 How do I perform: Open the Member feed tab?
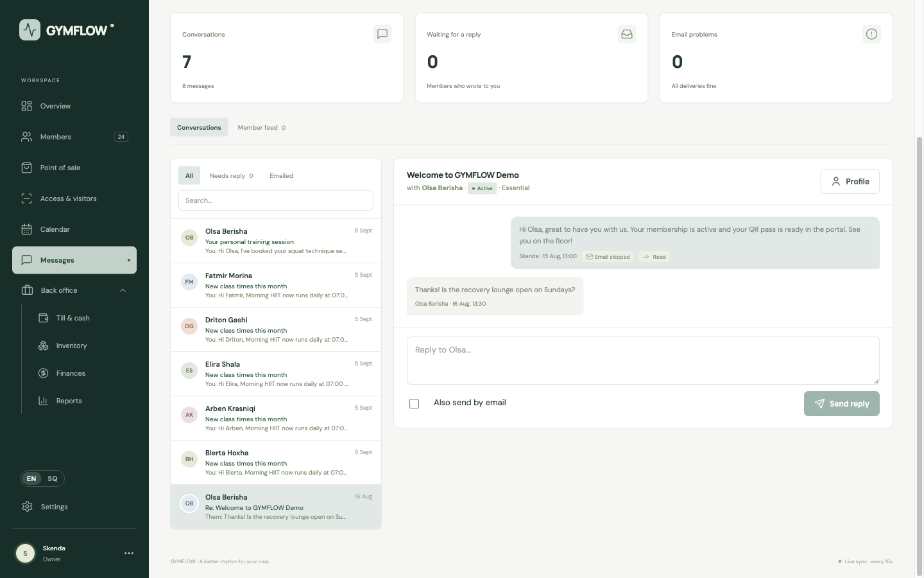pos(262,127)
